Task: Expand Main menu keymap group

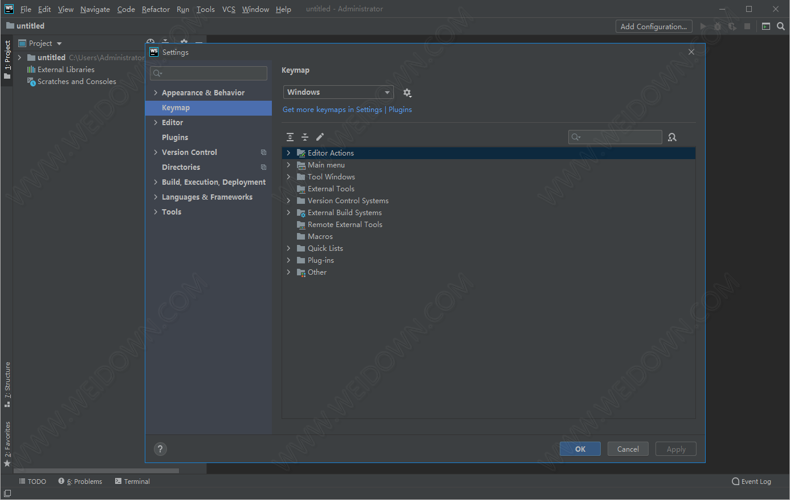Action: (288, 165)
